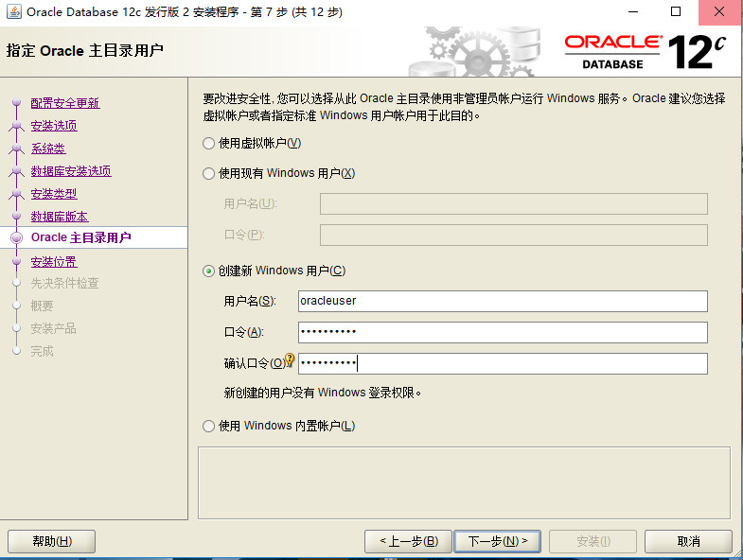This screenshot has width=743, height=560.
Task: Click the 完成 step text
Action: (43, 352)
